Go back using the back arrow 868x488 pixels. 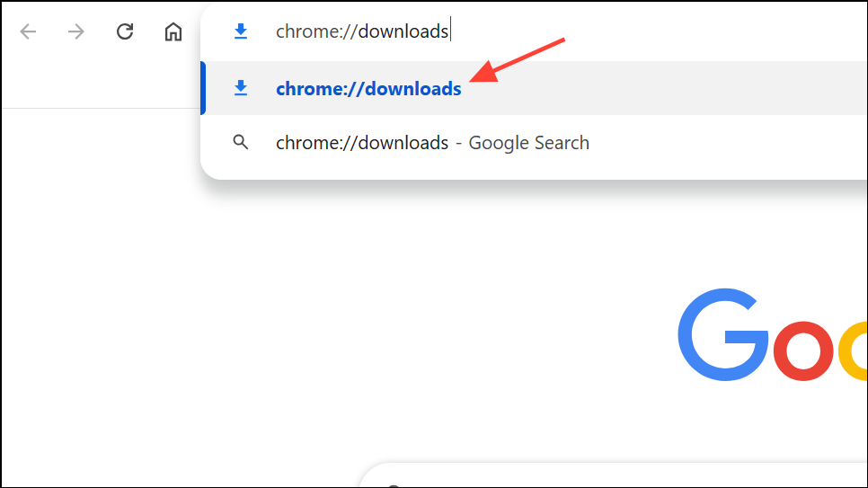(x=29, y=32)
